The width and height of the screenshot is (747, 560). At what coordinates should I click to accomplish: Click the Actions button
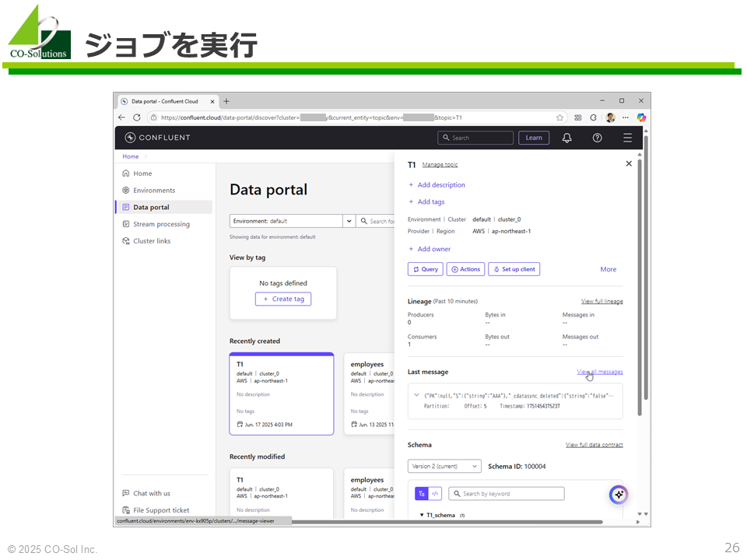click(x=466, y=270)
